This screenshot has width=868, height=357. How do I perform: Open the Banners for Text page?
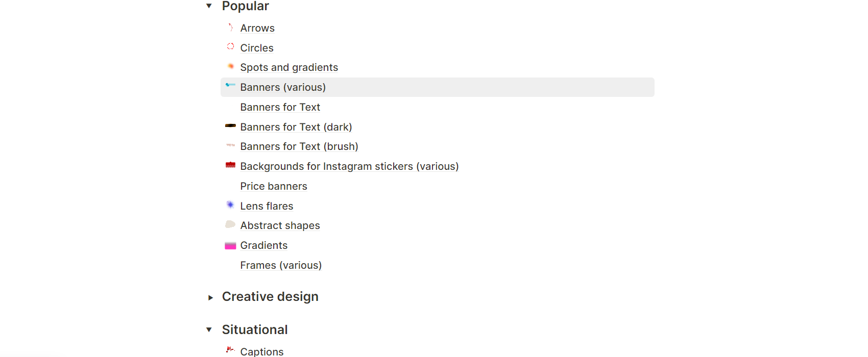(280, 108)
